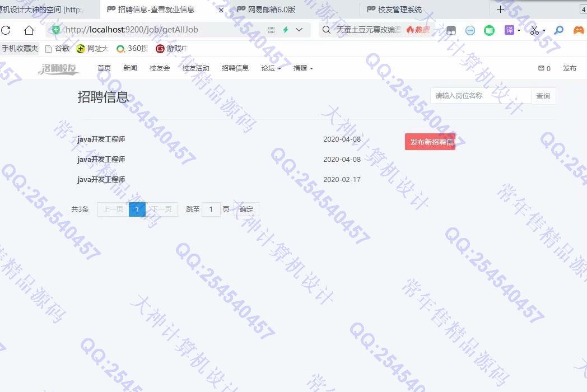Expand the translate dropdown arrow
Image resolution: width=587 pixels, height=392 pixels.
pos(519,30)
